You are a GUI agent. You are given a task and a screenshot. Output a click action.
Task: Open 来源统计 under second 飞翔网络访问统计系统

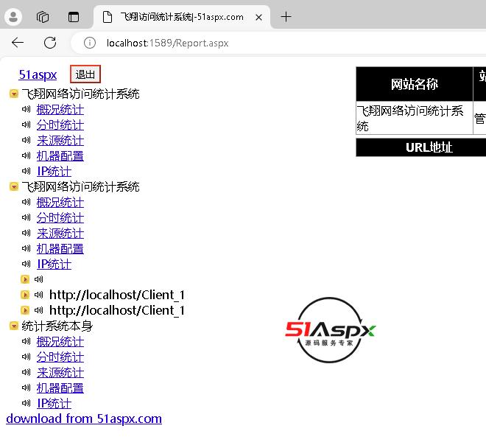coord(60,234)
